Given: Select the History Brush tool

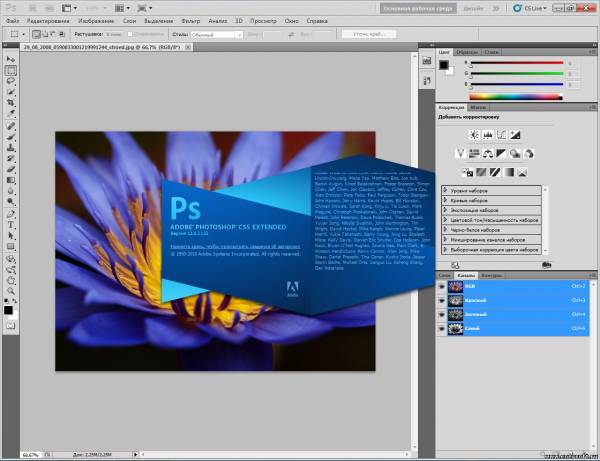Looking at the screenshot, I should pyautogui.click(x=11, y=158).
